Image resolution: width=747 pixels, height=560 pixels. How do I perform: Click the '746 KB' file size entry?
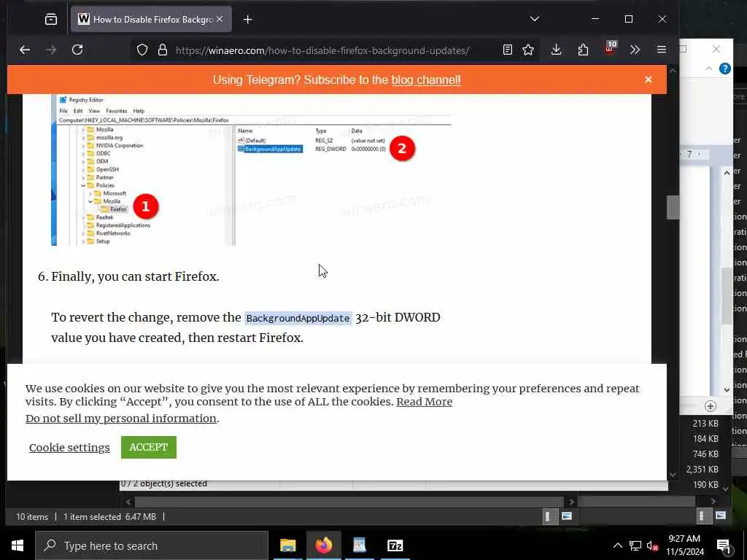705,454
